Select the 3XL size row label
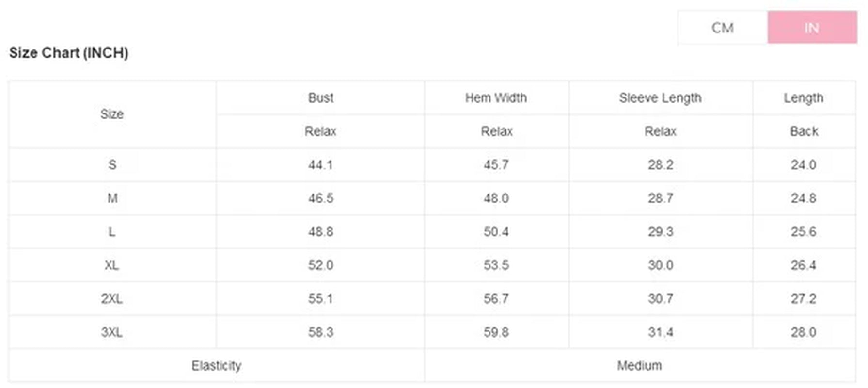Image resolution: width=868 pixels, height=388 pixels. tap(112, 332)
